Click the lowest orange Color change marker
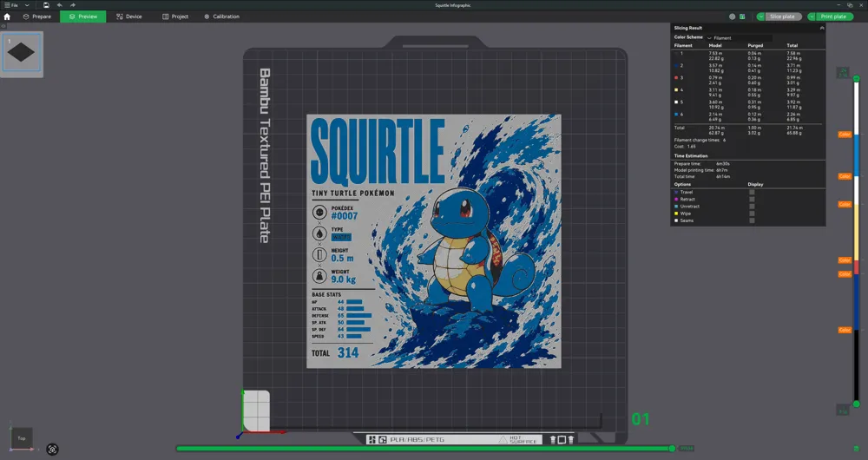The image size is (868, 460). coord(845,330)
